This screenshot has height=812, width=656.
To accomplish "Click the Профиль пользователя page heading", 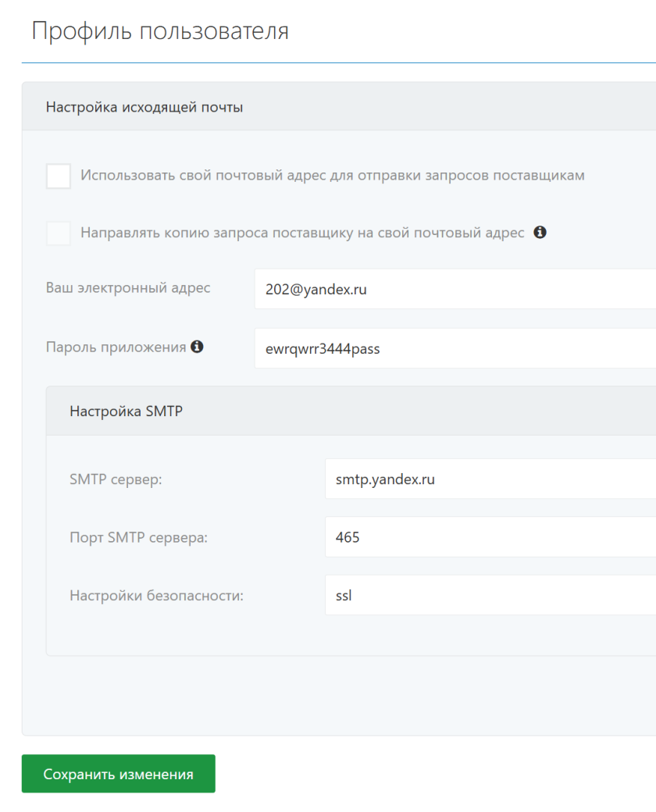I will [160, 31].
